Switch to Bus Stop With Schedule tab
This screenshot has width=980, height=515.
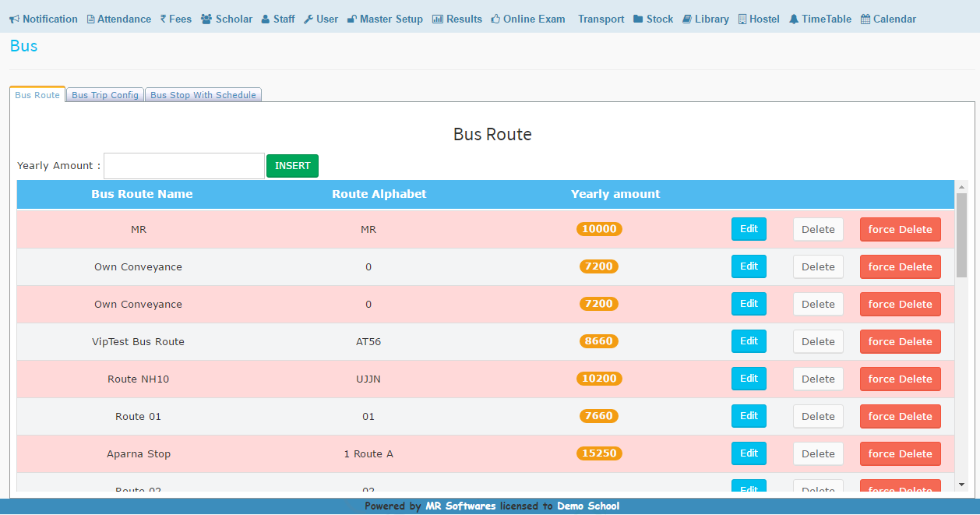click(x=203, y=95)
